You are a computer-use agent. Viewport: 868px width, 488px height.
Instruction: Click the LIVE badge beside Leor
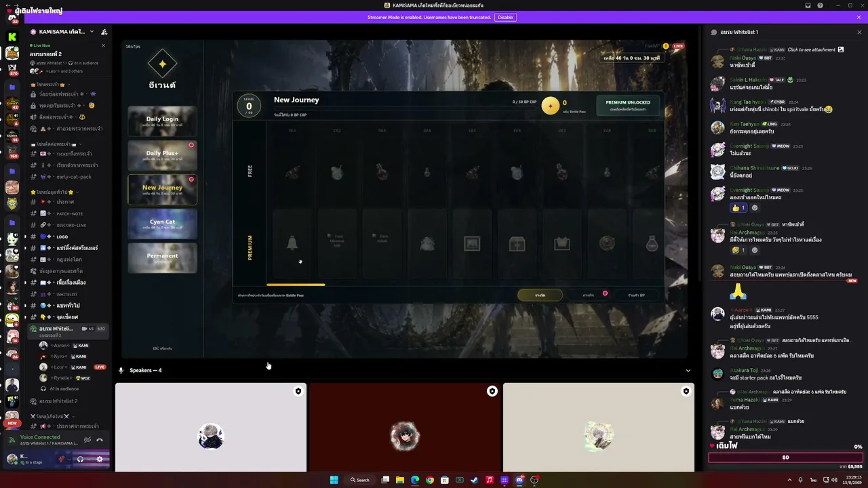100,367
